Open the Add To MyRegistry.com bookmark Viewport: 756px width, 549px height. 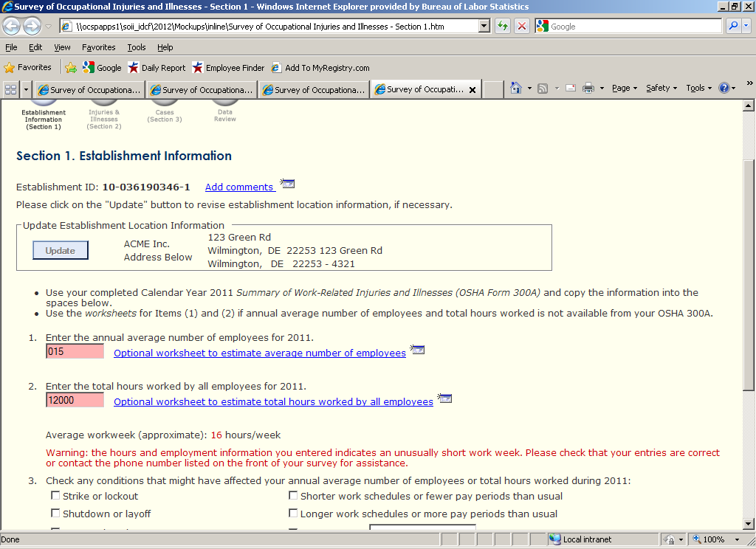[320, 67]
